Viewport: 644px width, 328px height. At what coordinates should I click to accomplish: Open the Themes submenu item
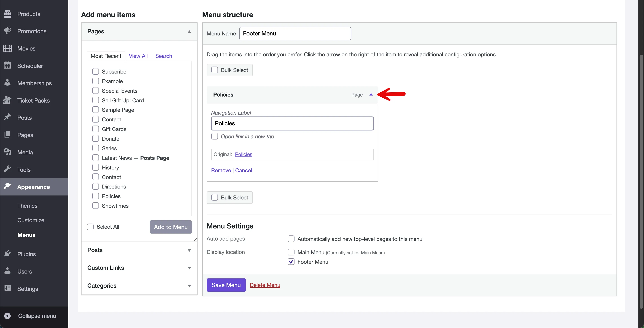tap(27, 206)
